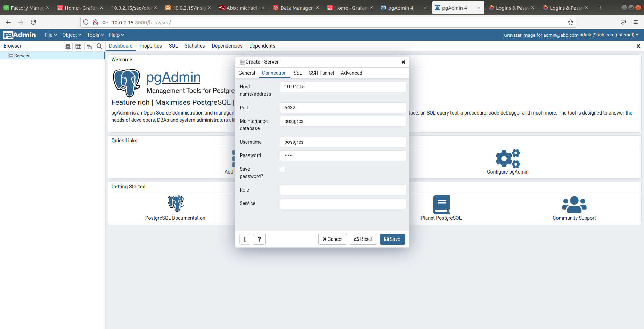Open Firefox Pocket save icon

[x=623, y=22]
